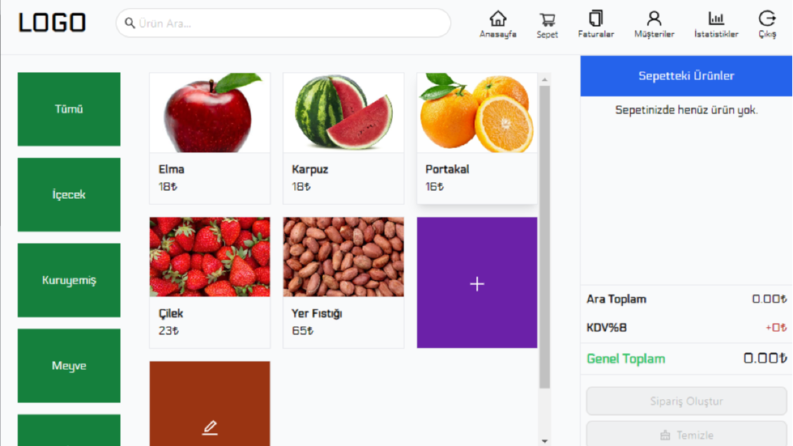Click the Temizle clear-cart button

click(686, 434)
